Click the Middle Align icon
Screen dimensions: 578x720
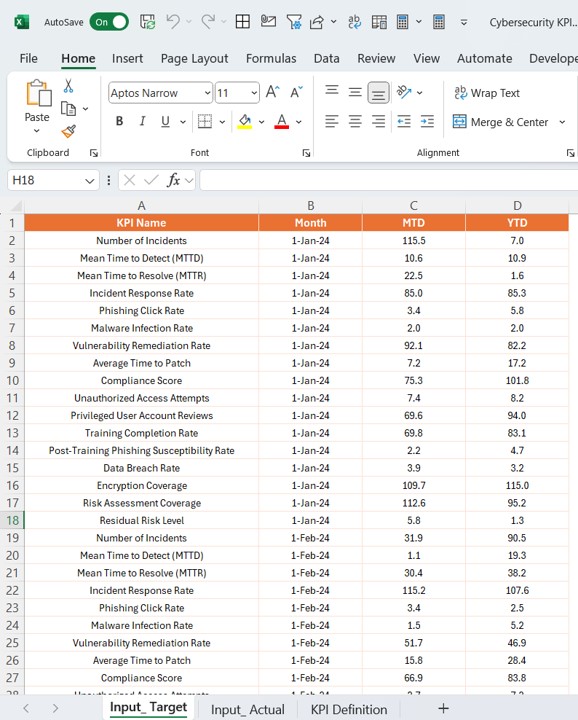click(x=355, y=92)
